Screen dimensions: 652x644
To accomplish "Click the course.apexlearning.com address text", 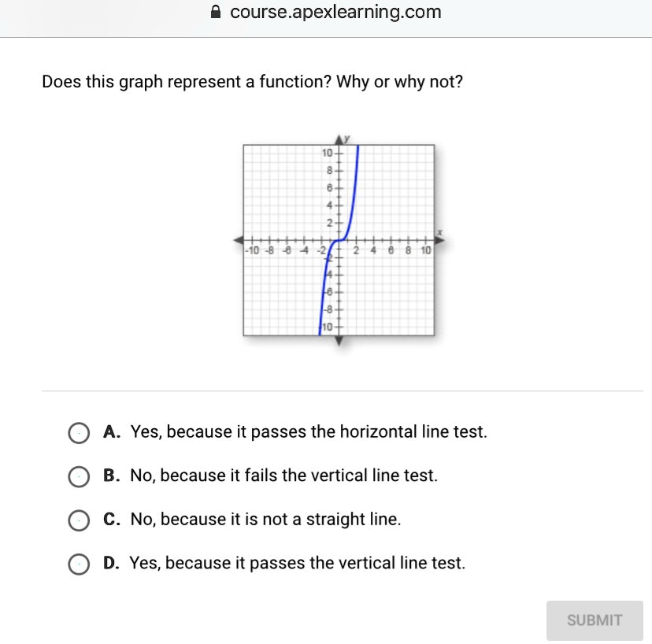I will tap(335, 13).
